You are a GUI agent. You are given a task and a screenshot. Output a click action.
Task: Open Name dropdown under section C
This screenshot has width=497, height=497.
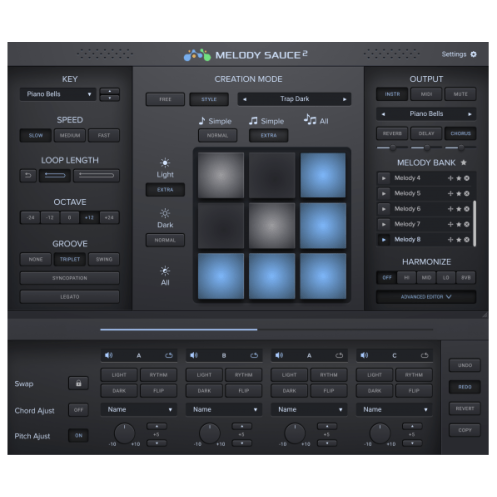pyautogui.click(x=394, y=410)
